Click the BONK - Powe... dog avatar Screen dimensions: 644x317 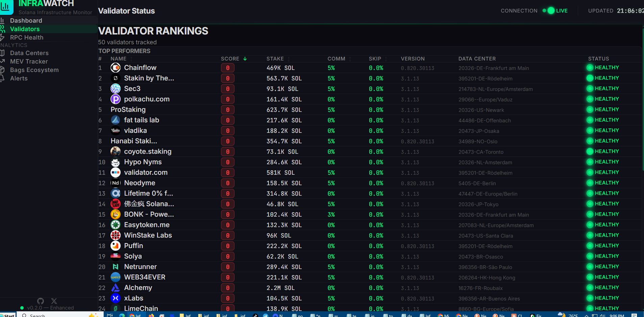click(116, 214)
